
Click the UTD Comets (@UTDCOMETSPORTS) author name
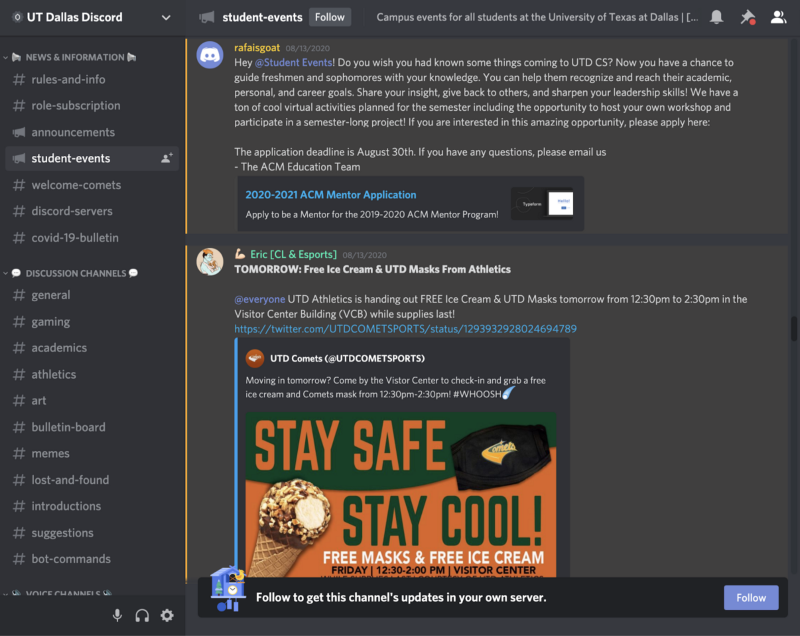347,359
